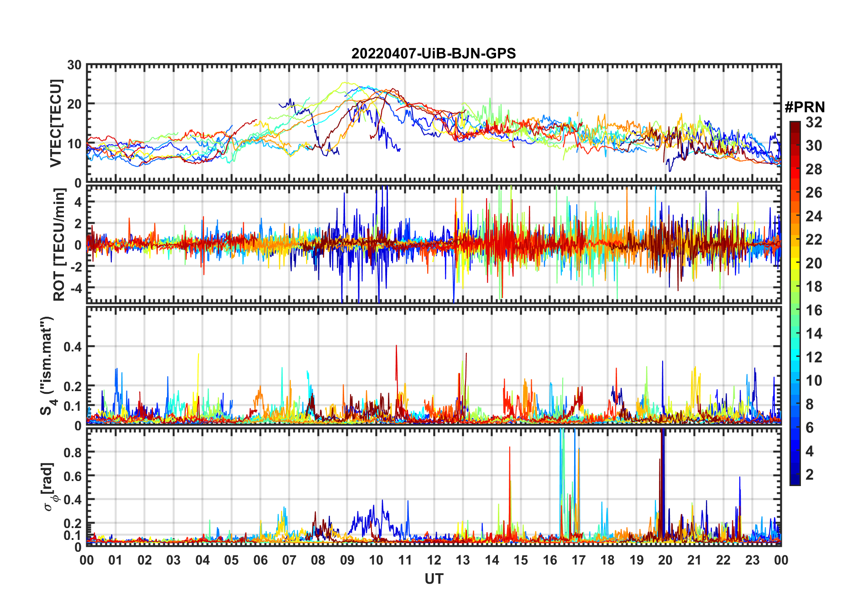Select the VTEC[TECU] y-axis label
The image size is (868, 607).
coord(56,123)
